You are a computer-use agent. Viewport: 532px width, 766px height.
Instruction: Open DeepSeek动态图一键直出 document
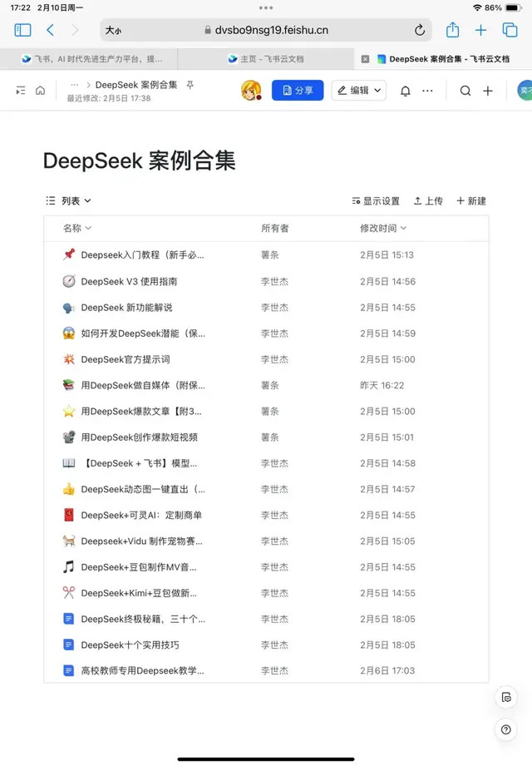pyautogui.click(x=143, y=489)
